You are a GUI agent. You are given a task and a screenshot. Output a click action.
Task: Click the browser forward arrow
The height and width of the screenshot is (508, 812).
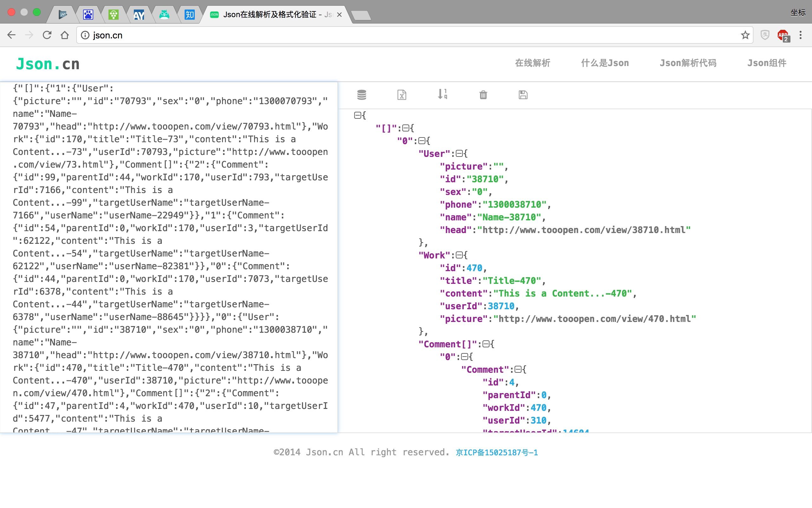29,35
